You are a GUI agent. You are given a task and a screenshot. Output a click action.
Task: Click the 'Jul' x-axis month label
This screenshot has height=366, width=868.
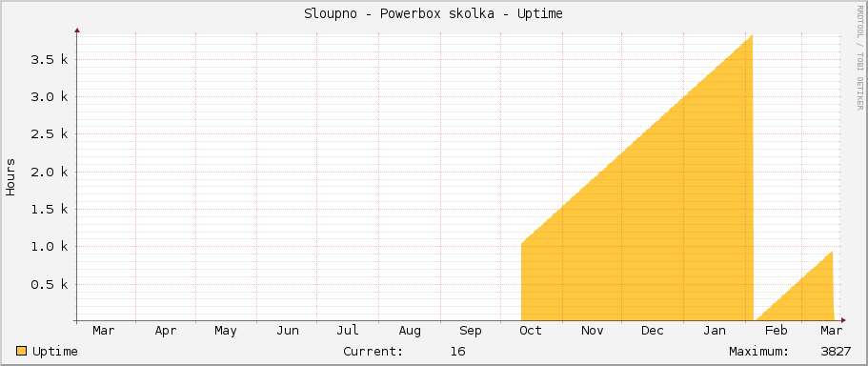click(x=348, y=331)
